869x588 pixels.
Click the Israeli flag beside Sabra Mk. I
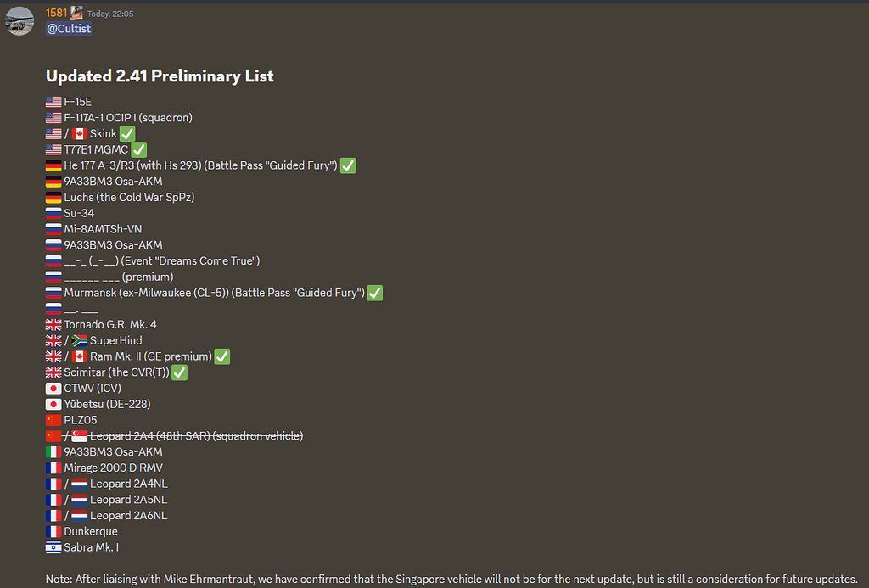(x=52, y=547)
